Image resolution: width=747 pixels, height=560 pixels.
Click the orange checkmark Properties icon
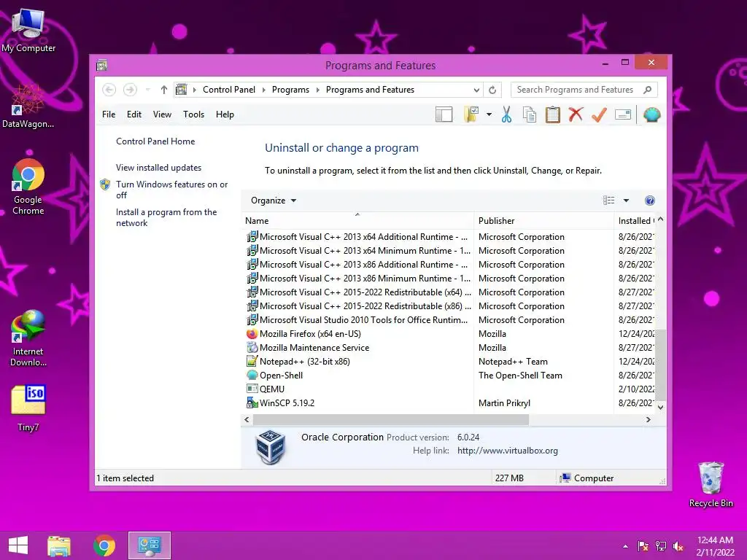pos(600,114)
